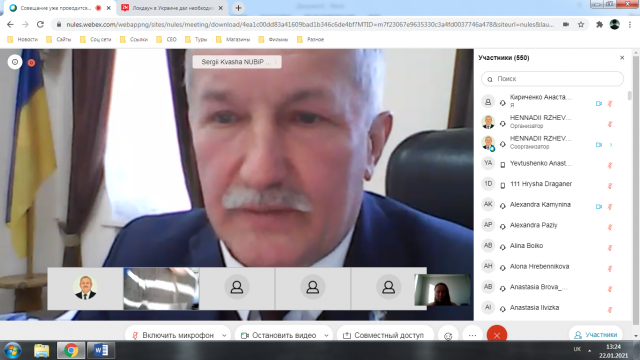Reload the page with refresh icon
The width and height of the screenshot is (640, 360).
point(40,24)
